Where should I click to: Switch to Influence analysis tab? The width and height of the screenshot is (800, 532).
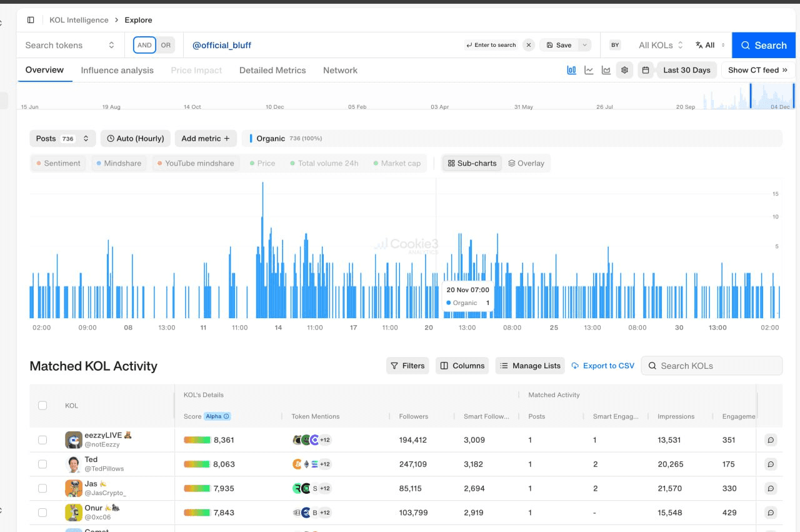point(117,70)
